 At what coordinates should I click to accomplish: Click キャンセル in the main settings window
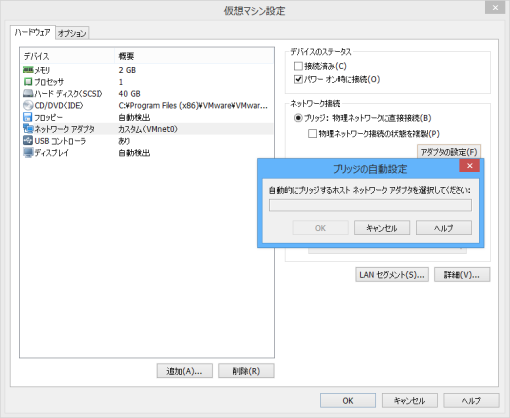(410, 400)
